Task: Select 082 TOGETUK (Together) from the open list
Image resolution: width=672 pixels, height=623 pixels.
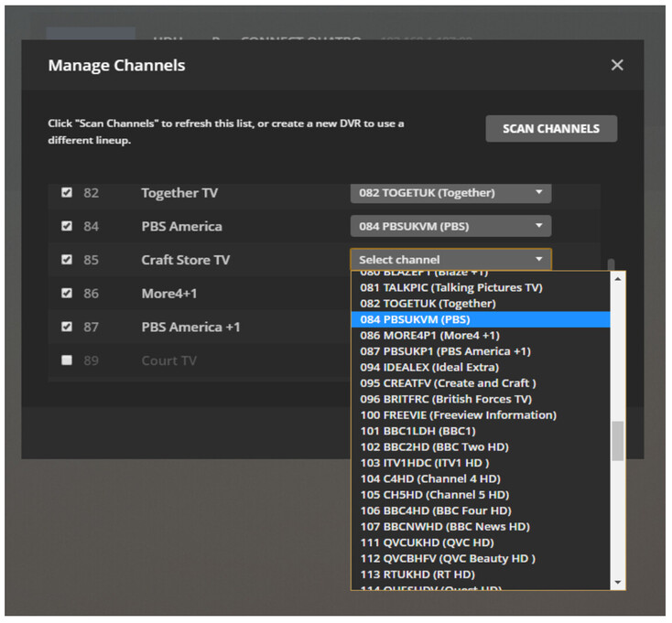Action: [x=480, y=304]
